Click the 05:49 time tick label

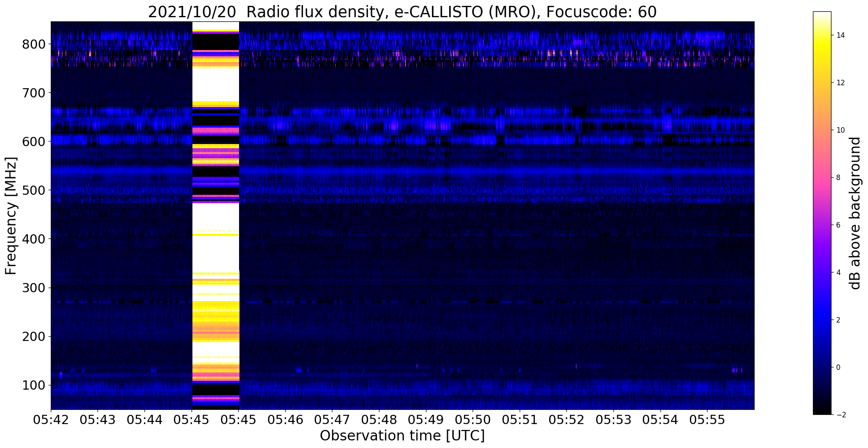tap(426, 420)
